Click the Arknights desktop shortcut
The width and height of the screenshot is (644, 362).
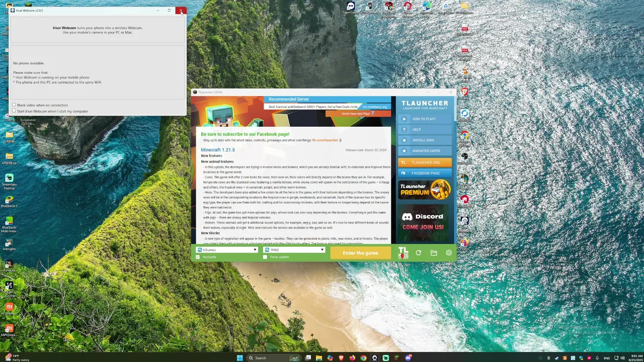click(x=9, y=243)
